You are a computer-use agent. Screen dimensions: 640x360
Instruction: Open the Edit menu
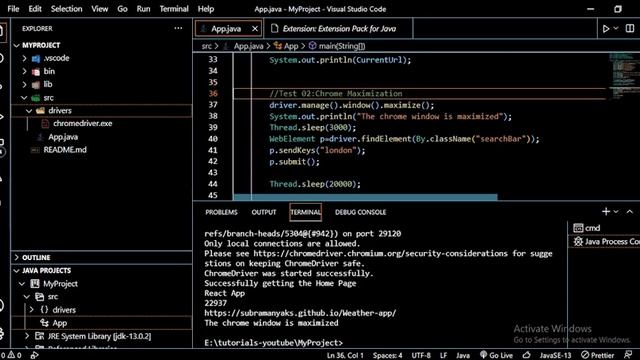click(35, 9)
